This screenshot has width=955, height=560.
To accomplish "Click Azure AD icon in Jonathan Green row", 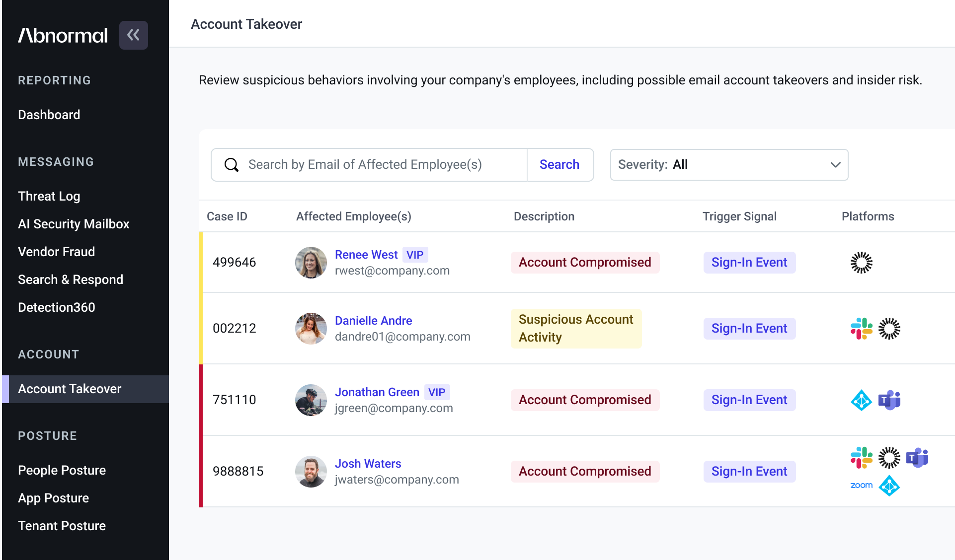I will [x=861, y=400].
